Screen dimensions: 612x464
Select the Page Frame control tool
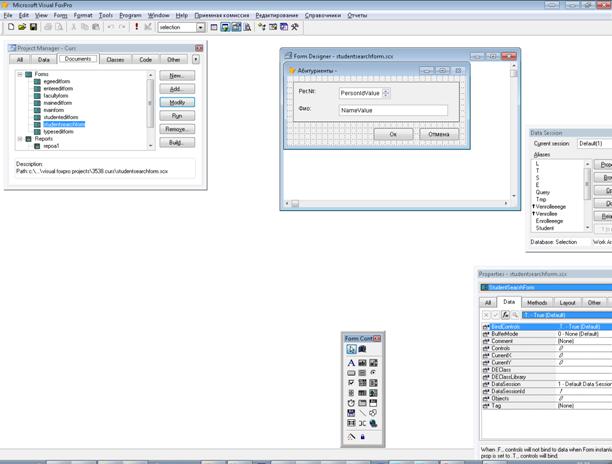coord(363,403)
